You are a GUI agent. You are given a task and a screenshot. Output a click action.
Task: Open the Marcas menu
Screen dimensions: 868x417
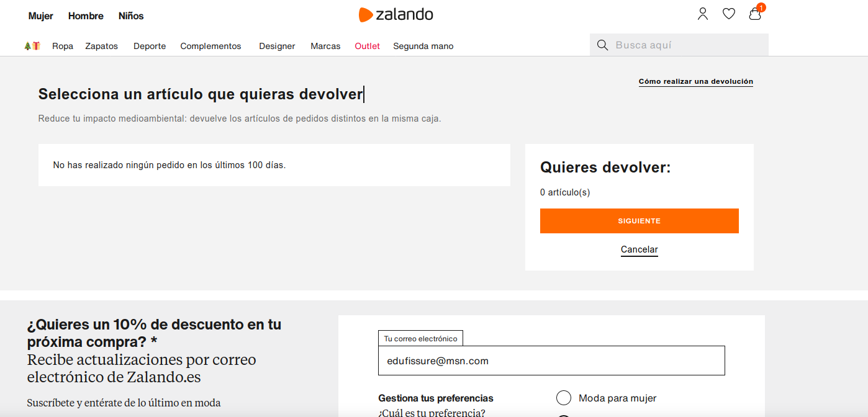[325, 46]
